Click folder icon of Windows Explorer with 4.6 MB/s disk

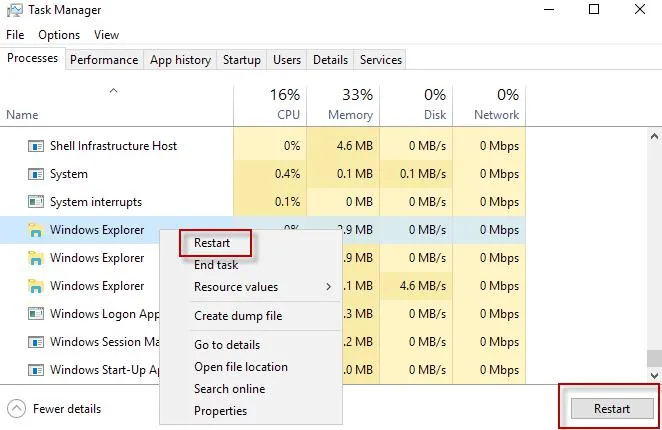pos(35,286)
